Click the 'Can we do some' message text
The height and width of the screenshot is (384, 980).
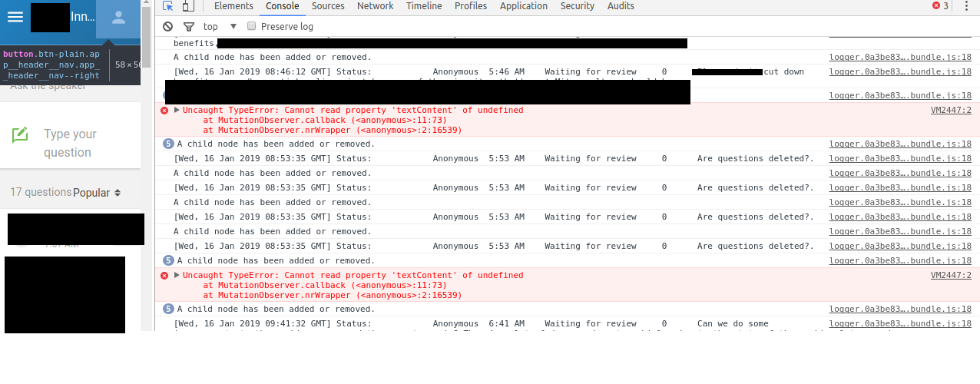tap(733, 323)
